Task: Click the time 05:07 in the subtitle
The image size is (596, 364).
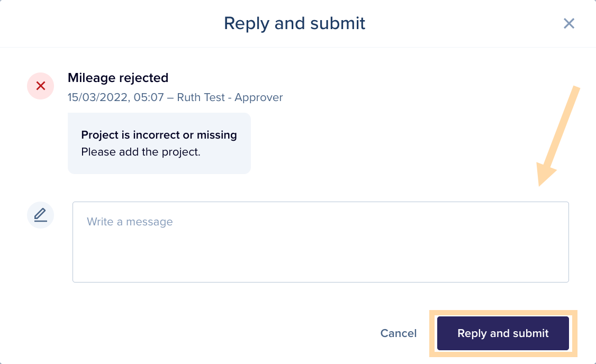Action: point(149,97)
